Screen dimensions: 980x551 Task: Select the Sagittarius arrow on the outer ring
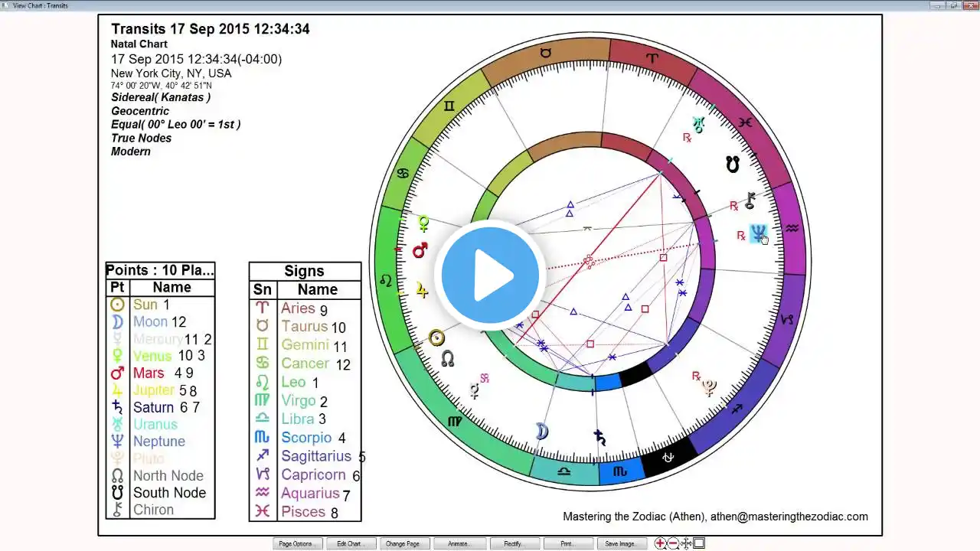[737, 409]
